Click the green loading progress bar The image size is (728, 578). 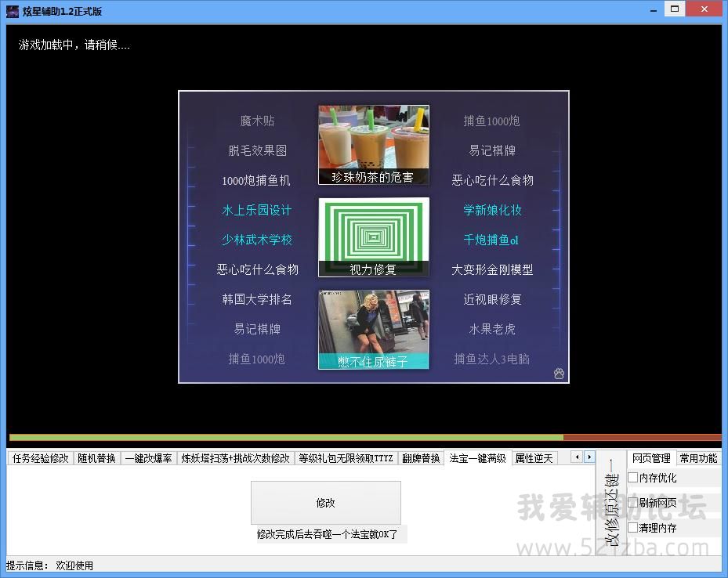point(286,437)
